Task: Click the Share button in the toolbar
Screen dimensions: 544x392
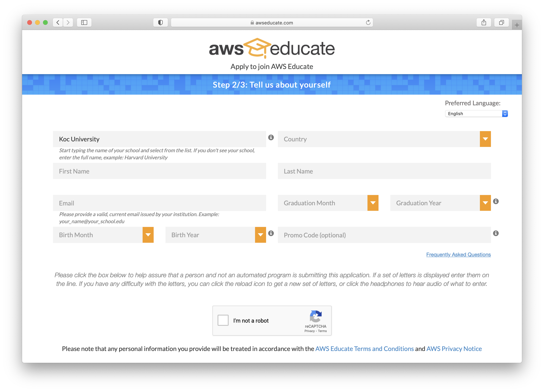Action: pyautogui.click(x=484, y=22)
